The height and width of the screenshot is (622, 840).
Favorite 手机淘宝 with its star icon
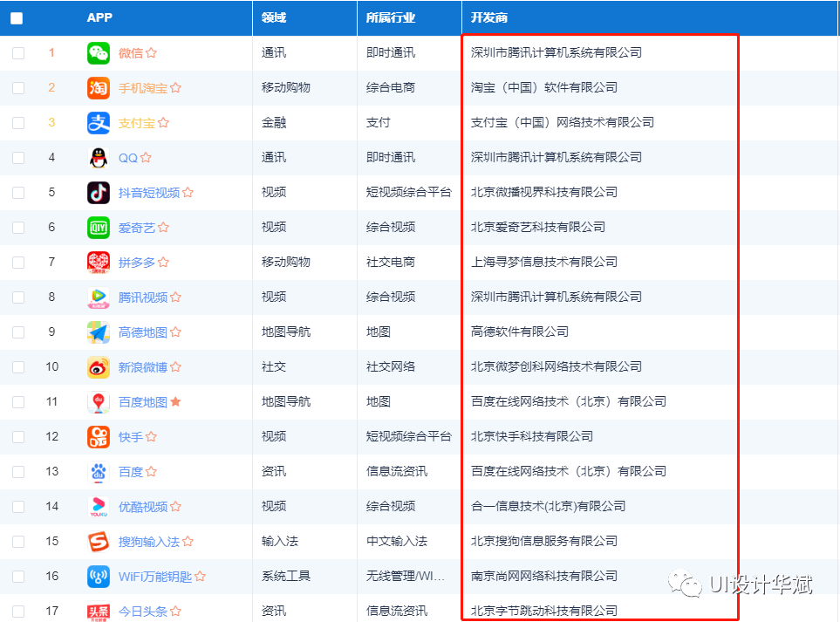click(175, 87)
